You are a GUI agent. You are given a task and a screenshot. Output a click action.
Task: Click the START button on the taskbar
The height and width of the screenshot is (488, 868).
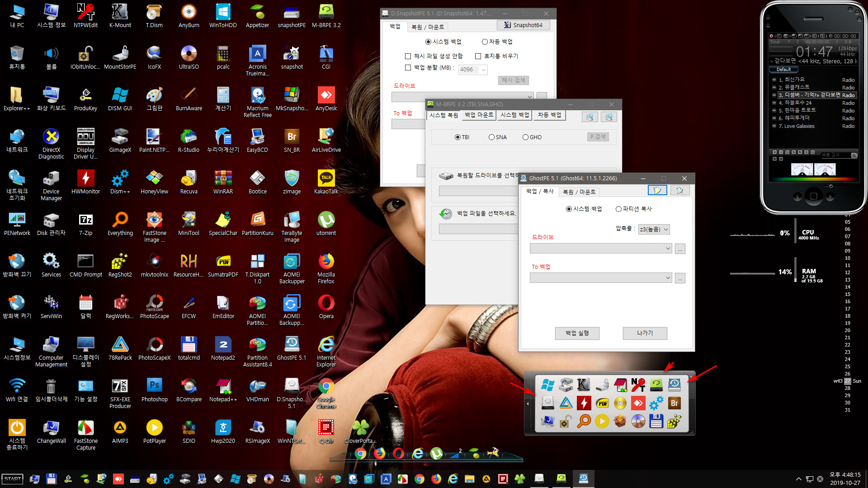coord(13,479)
